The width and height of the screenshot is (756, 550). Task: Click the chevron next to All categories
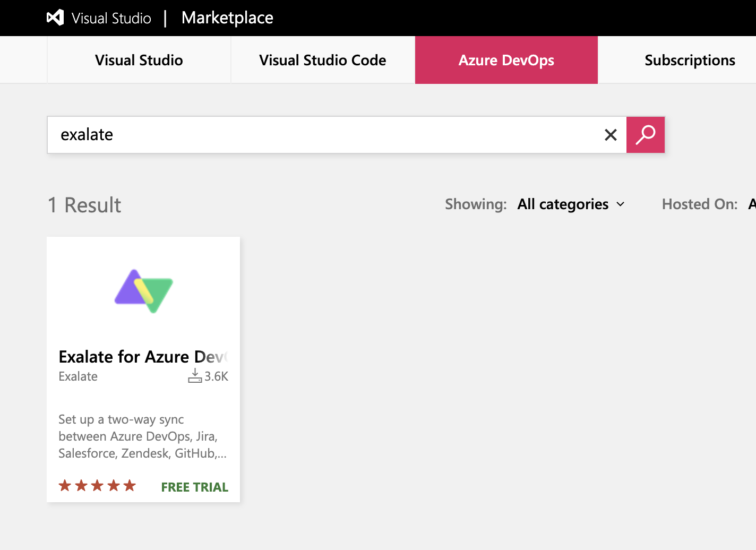pyautogui.click(x=621, y=204)
